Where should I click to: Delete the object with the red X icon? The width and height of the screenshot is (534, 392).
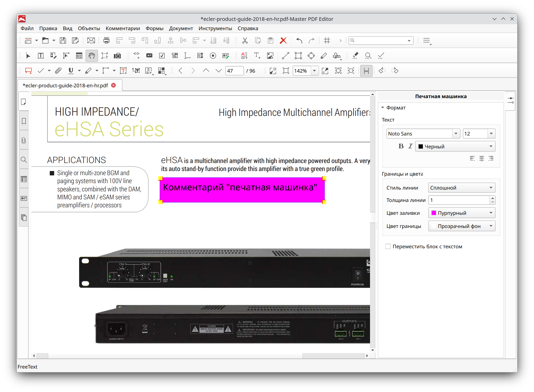pyautogui.click(x=283, y=40)
